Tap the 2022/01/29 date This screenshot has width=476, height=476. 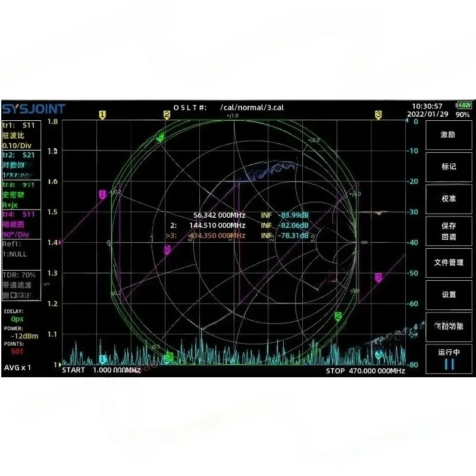tap(427, 114)
